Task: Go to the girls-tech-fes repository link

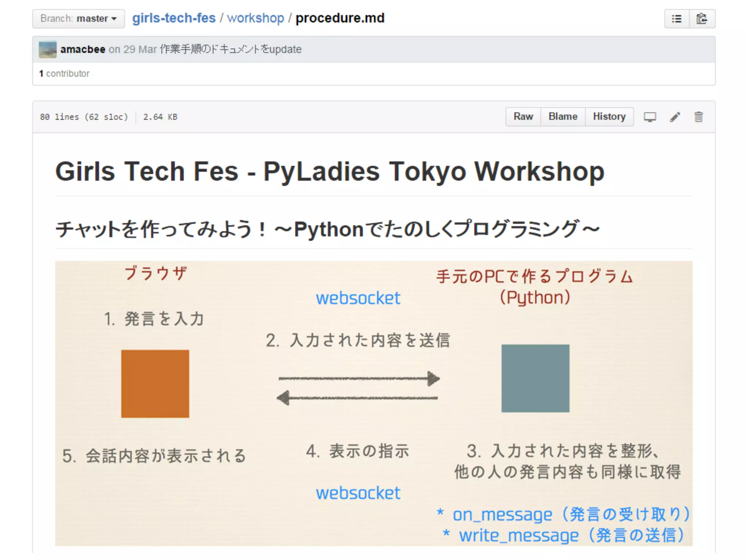Action: pos(174,18)
